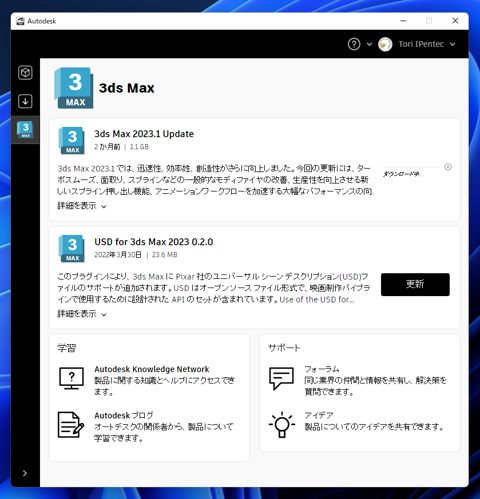The width and height of the screenshot is (480, 499).
Task: Expand the sidebar with bottom chevron
Action: (x=25, y=473)
